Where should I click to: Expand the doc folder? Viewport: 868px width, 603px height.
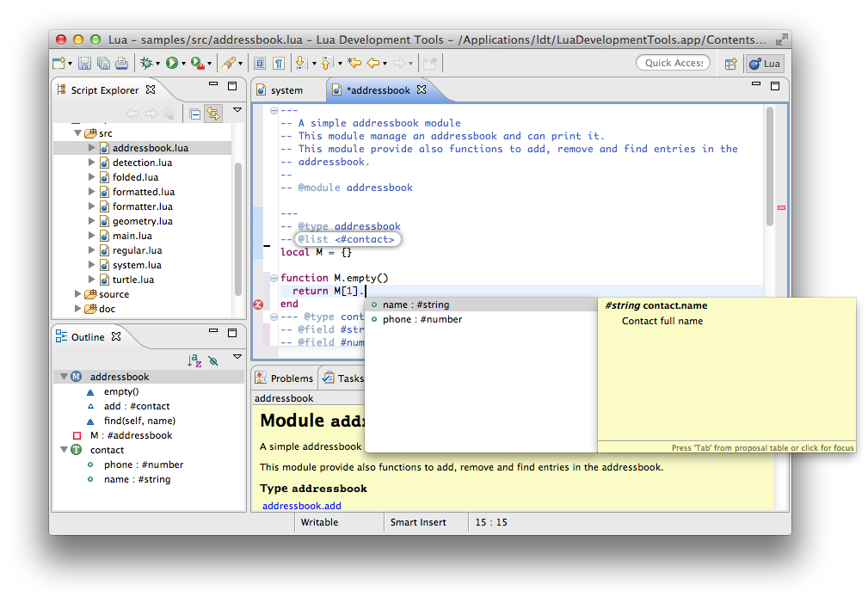[x=78, y=309]
